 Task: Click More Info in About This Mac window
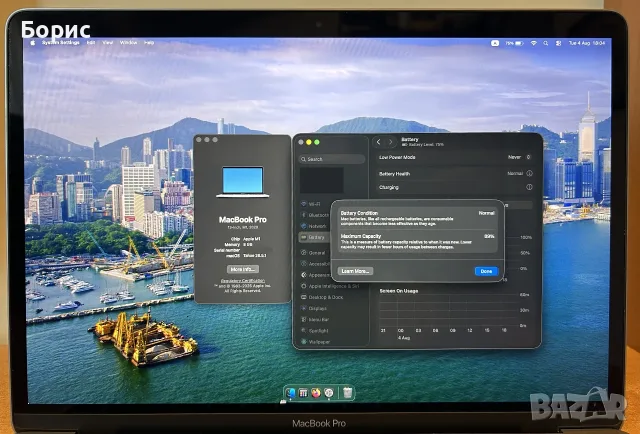[x=243, y=269]
